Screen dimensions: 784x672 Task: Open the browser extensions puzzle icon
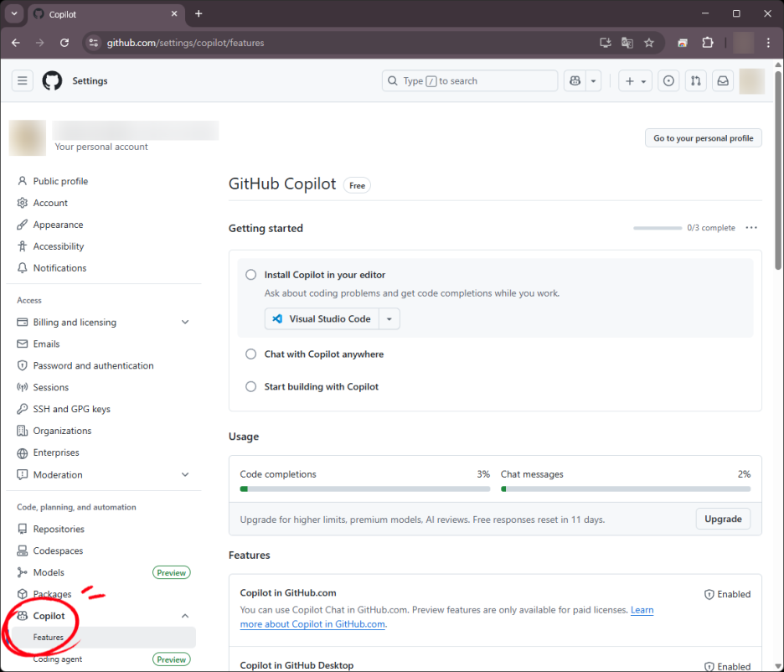707,43
